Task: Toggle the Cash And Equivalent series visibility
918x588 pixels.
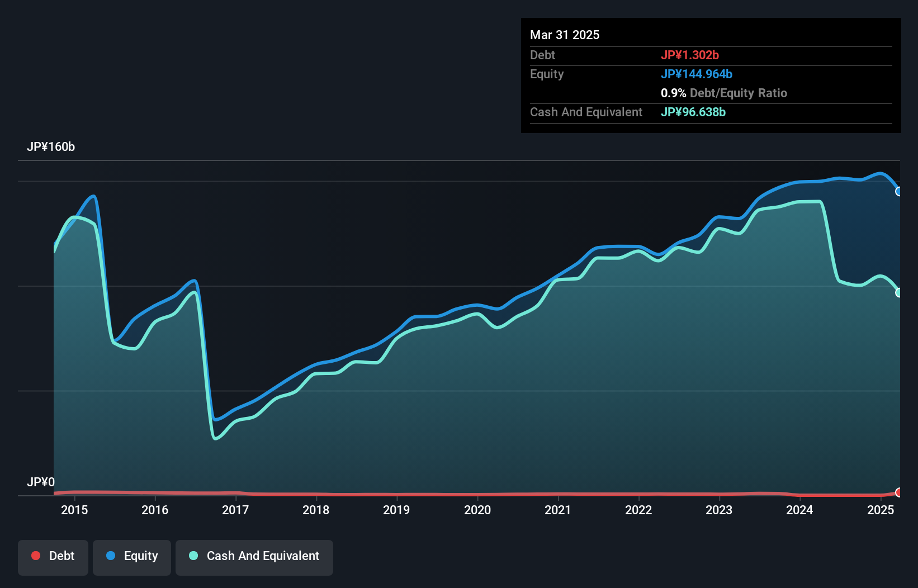Action: [254, 557]
